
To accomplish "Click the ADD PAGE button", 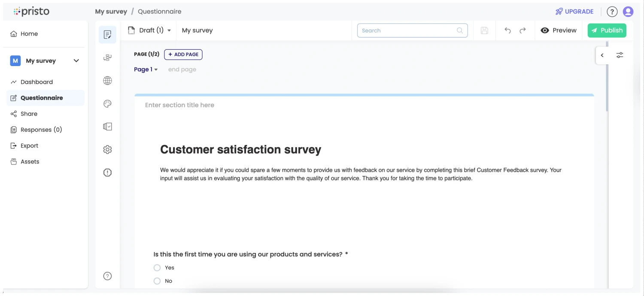I will pos(183,54).
